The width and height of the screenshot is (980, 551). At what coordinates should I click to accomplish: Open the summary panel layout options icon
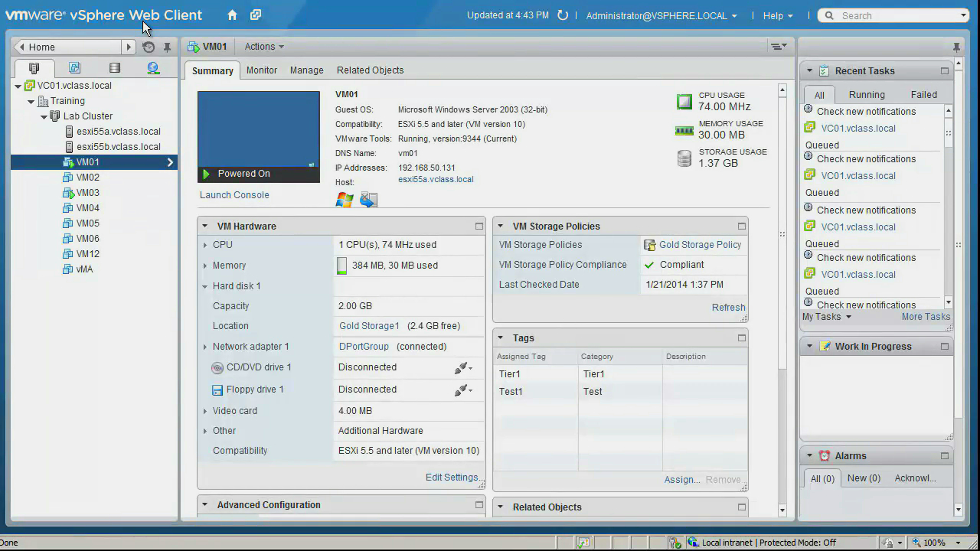pyautogui.click(x=779, y=47)
